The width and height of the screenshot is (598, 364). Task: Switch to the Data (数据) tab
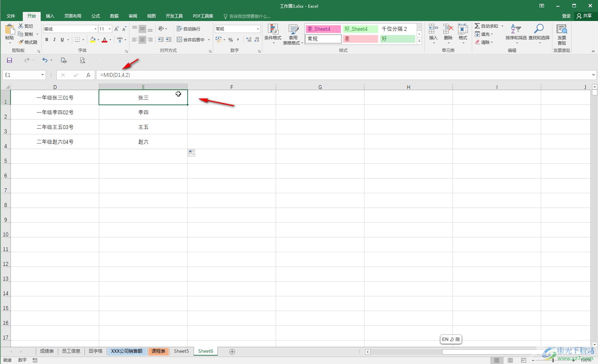[x=114, y=16]
